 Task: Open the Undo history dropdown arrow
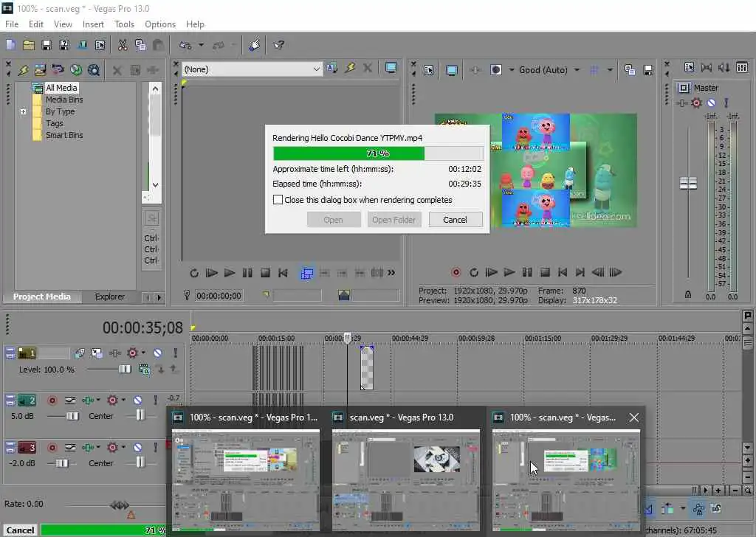201,45
